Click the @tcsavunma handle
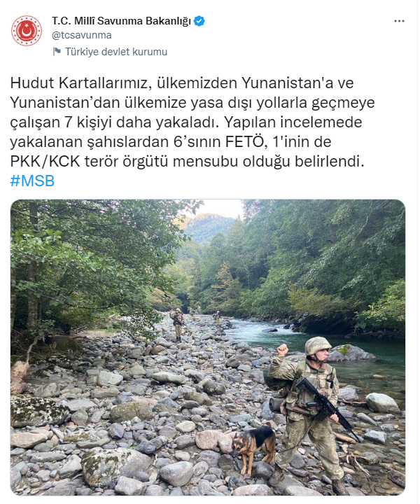 [x=82, y=35]
